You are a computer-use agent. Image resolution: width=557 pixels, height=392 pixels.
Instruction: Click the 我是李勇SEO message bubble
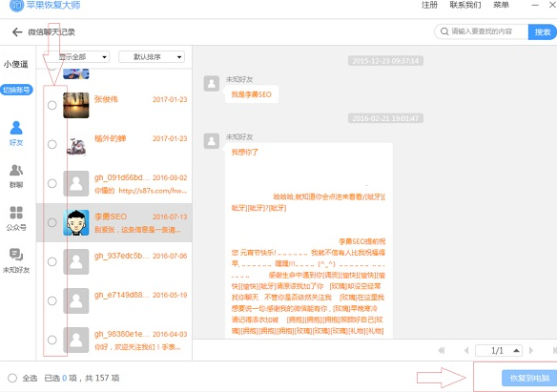click(x=252, y=94)
